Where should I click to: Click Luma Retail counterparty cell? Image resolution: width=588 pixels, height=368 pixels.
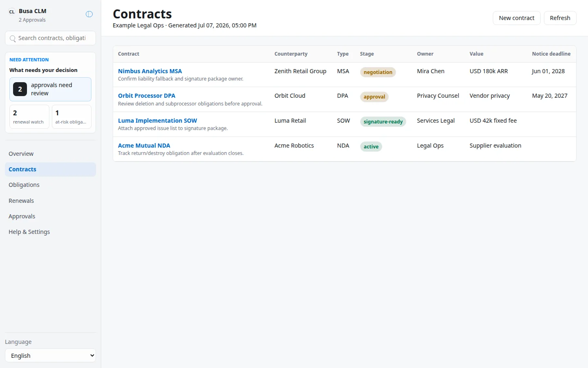point(290,121)
